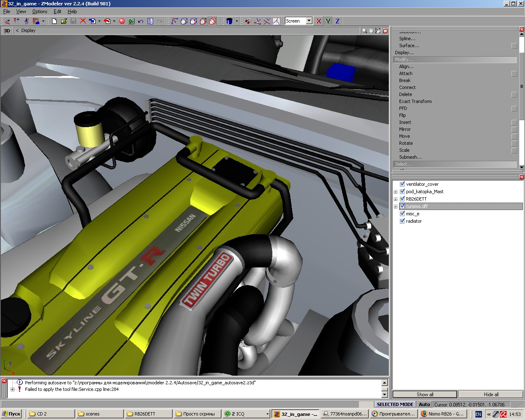This screenshot has width=525, height=420.
Task: Open dropdown arrow next to blue bucket
Action: (237, 21)
